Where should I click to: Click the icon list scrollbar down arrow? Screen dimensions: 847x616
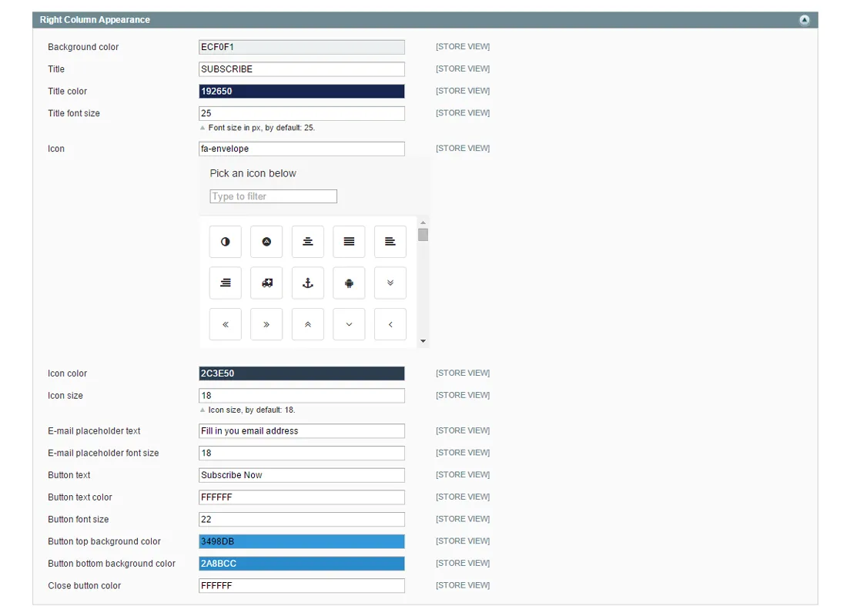(x=423, y=341)
